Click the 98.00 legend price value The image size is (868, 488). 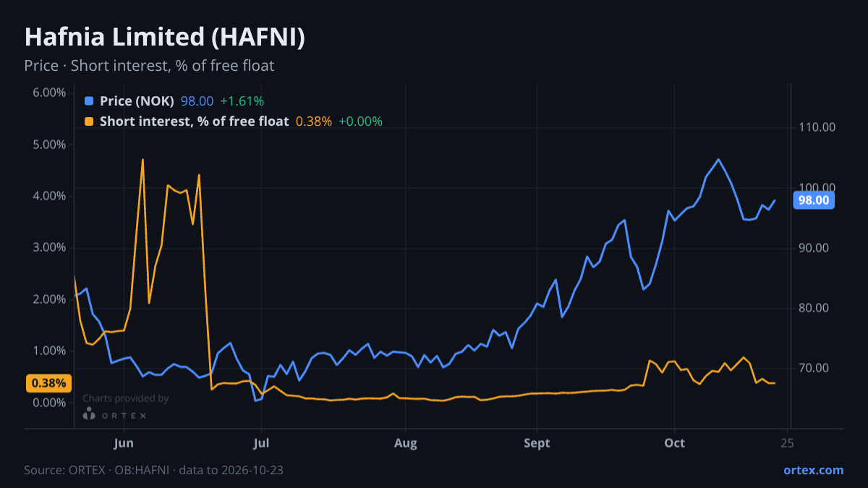point(197,101)
